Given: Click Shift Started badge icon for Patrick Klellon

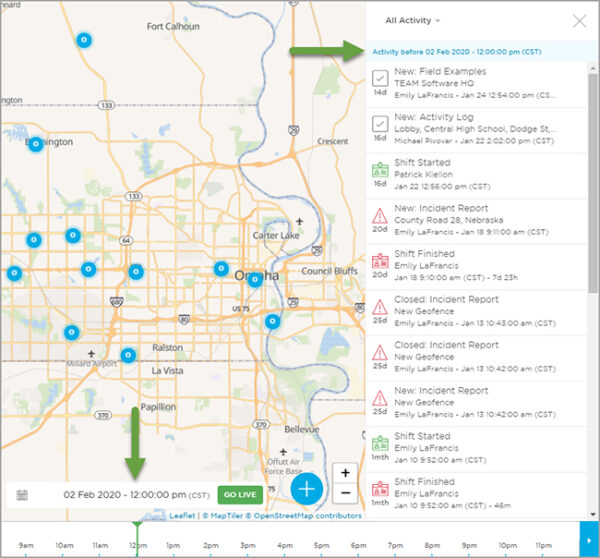Looking at the screenshot, I should 380,170.
